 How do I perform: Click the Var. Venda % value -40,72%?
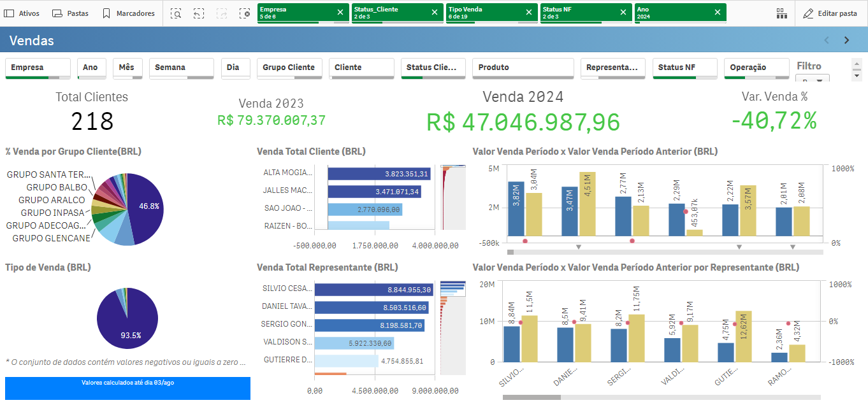[774, 120]
